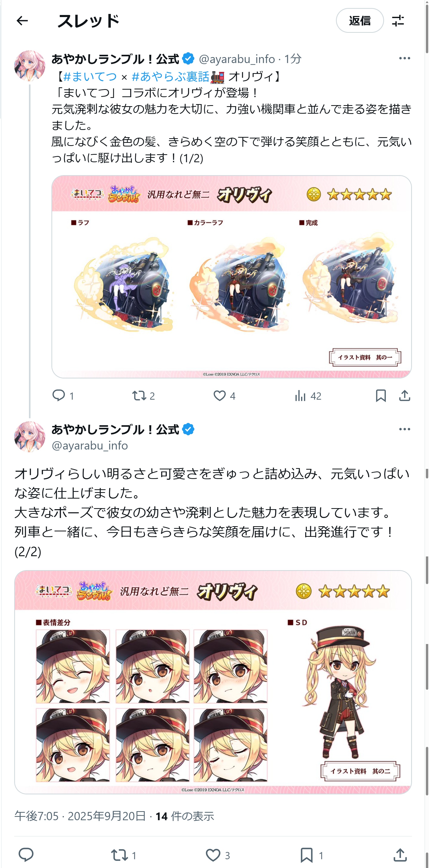Click the page vertical scrollbar

[x=427, y=434]
